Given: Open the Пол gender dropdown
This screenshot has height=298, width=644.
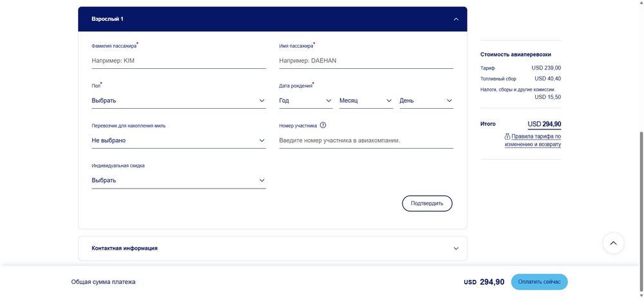Looking at the screenshot, I should pos(178,100).
